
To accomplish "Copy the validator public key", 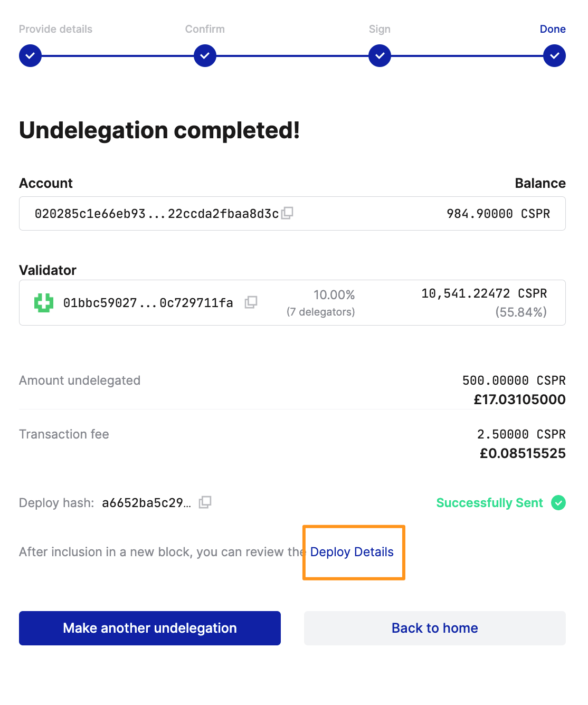I will click(251, 302).
